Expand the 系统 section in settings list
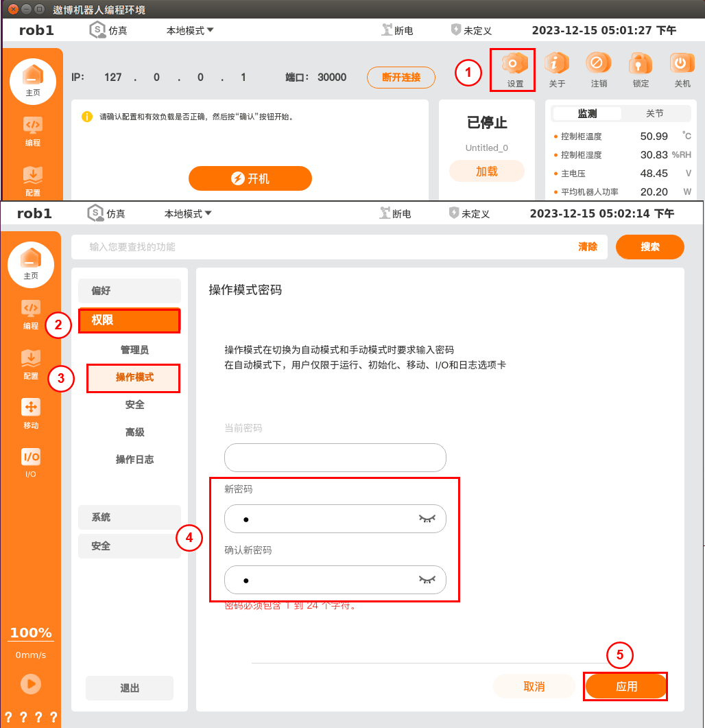 click(130, 517)
